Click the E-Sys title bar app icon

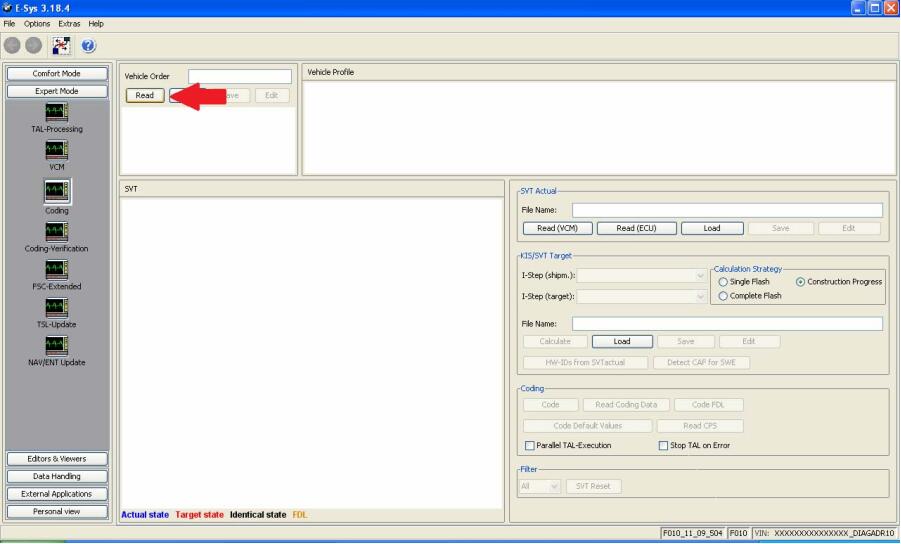pyautogui.click(x=7, y=8)
